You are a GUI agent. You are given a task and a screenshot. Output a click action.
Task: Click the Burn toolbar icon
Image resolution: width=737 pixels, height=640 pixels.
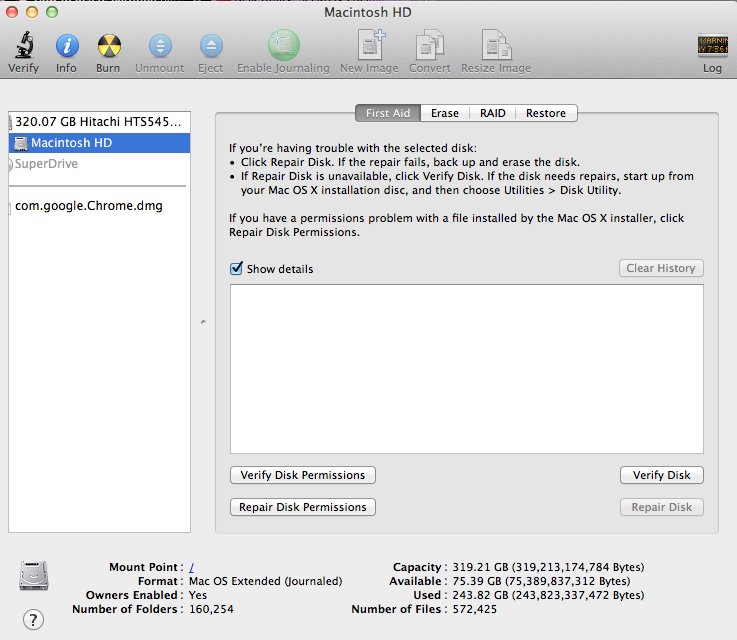pos(109,46)
